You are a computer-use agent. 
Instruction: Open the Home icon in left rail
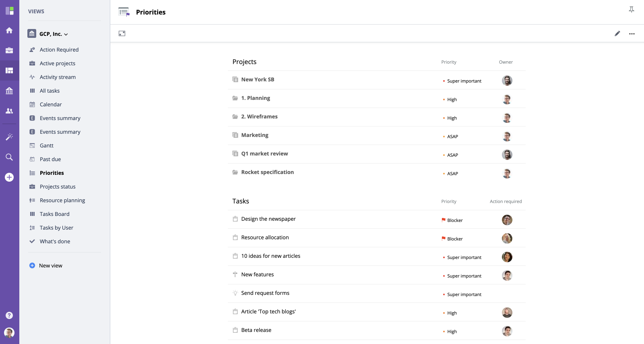pyautogui.click(x=9, y=30)
